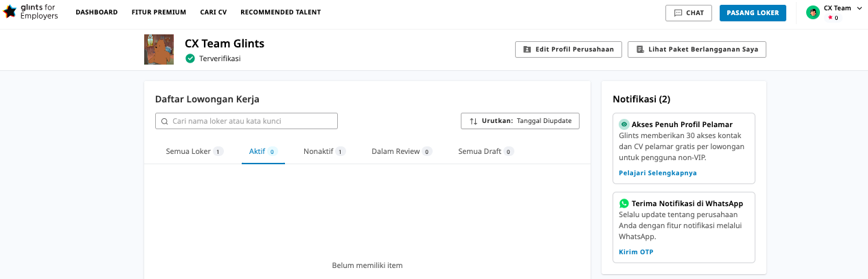Screen dimensions: 868x279
Task: Click the Kirim OTP link
Action: tap(637, 252)
